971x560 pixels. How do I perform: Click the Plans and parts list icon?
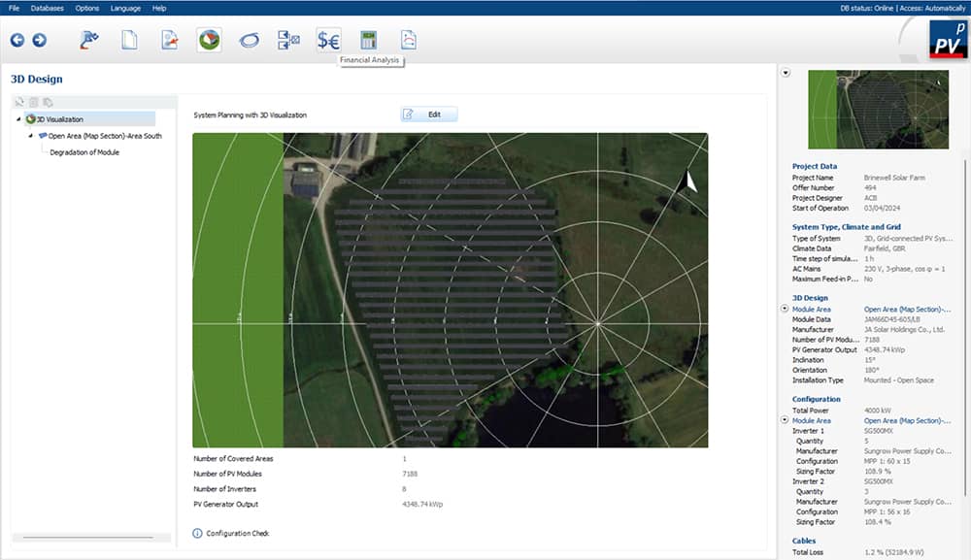(288, 40)
